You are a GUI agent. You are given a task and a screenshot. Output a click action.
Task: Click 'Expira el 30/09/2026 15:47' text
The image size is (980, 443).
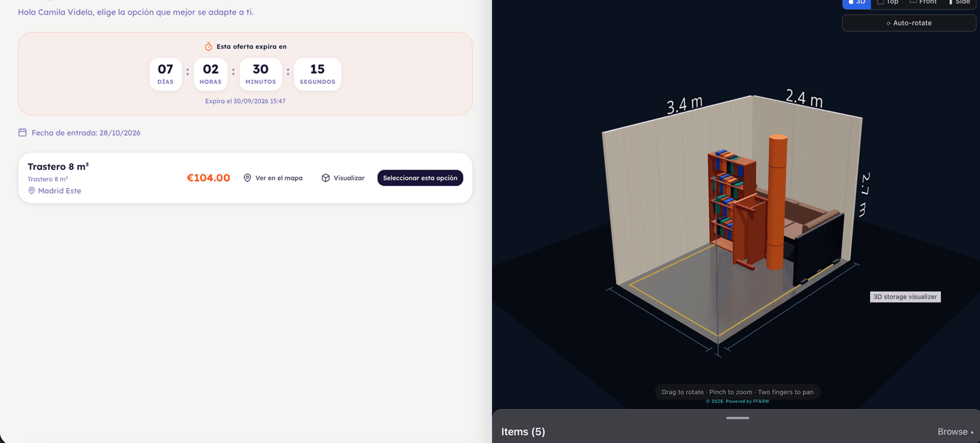pyautogui.click(x=245, y=101)
